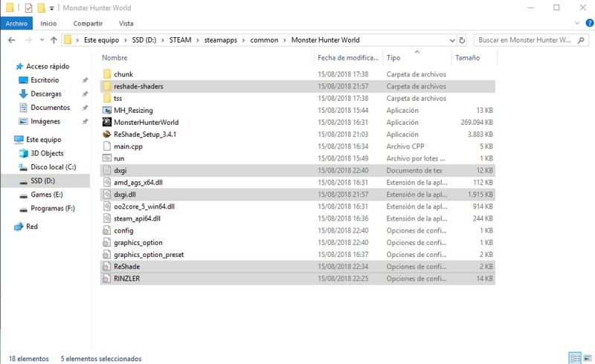The width and height of the screenshot is (595, 364).
Task: Select graphics_option_preset file icon
Action: click(x=107, y=254)
